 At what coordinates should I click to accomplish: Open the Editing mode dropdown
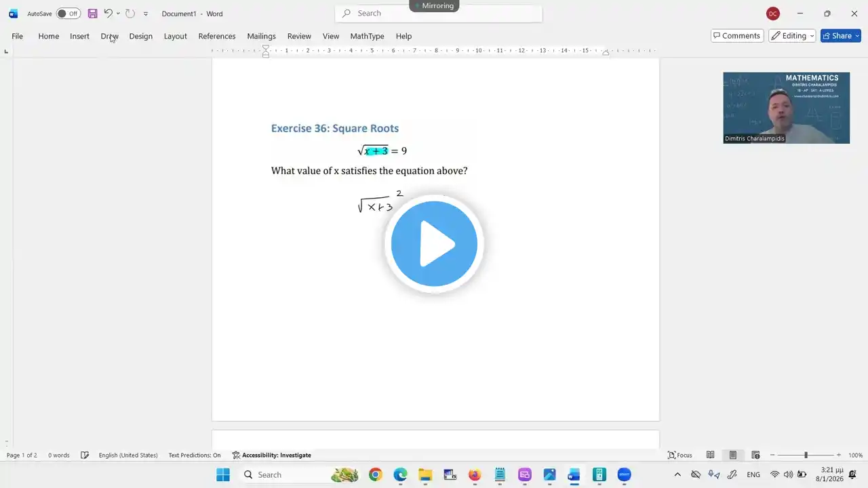[x=792, y=36]
